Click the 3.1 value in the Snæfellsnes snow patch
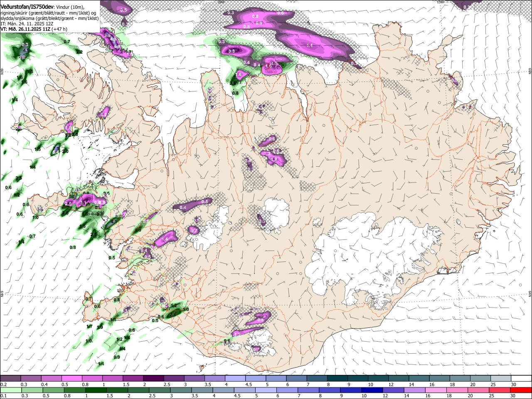This screenshot has height=399, width=532. 84,203
